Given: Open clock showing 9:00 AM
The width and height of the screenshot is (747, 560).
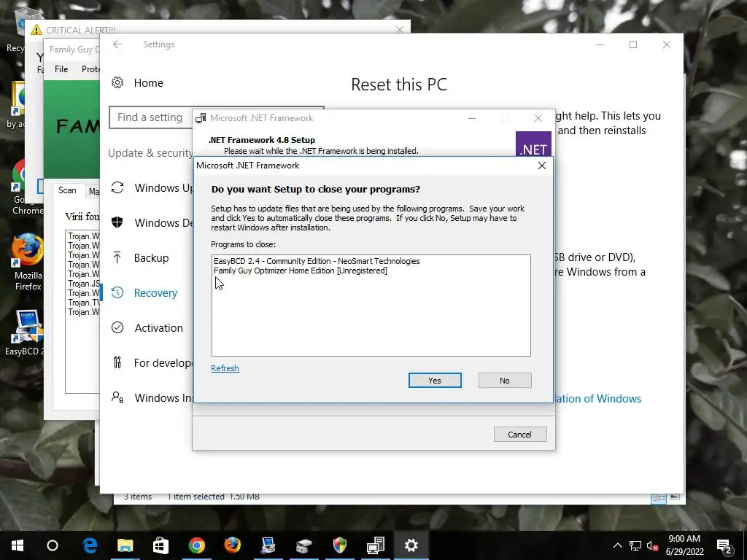Looking at the screenshot, I should [x=684, y=545].
